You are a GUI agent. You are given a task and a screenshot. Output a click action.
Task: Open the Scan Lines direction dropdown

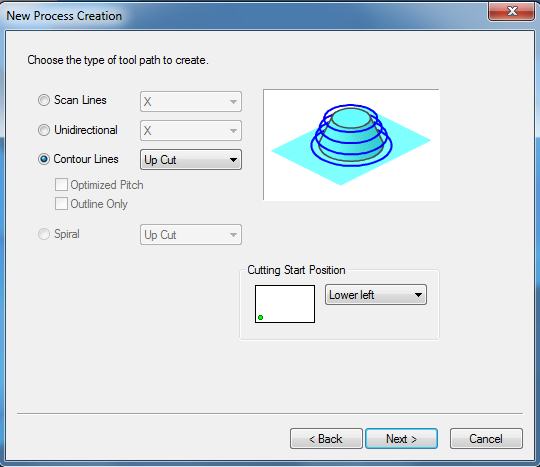[191, 102]
